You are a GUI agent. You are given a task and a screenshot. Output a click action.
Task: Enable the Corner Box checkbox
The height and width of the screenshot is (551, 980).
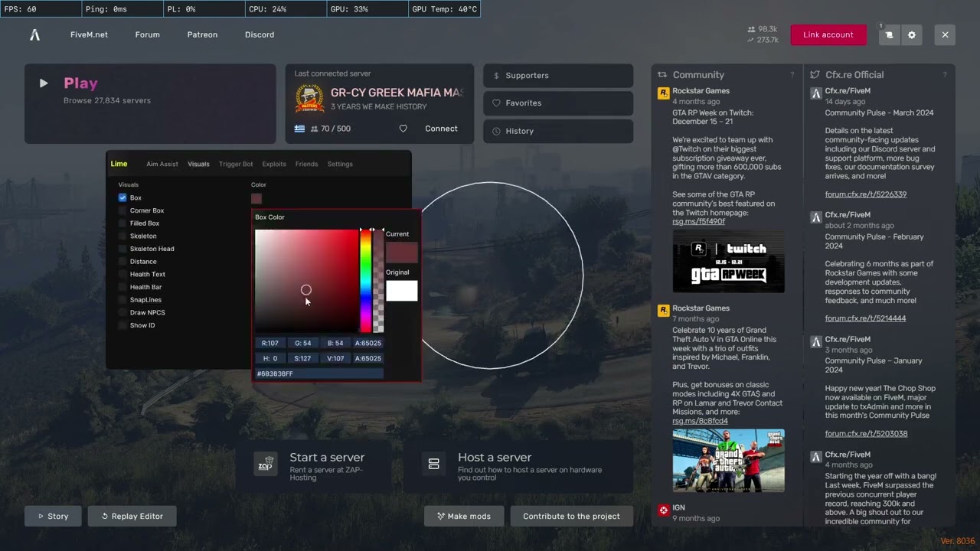point(122,210)
